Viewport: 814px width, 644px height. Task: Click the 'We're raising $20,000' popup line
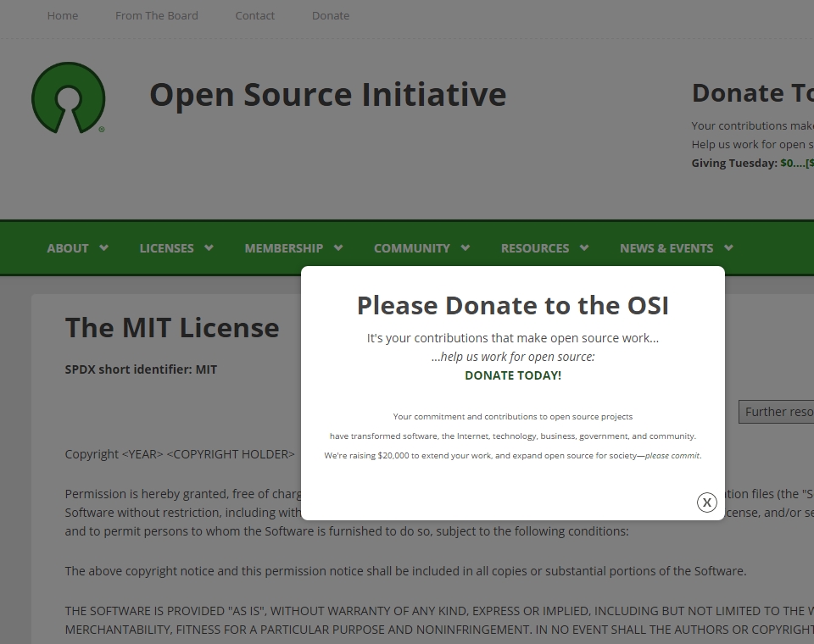pyautogui.click(x=513, y=456)
